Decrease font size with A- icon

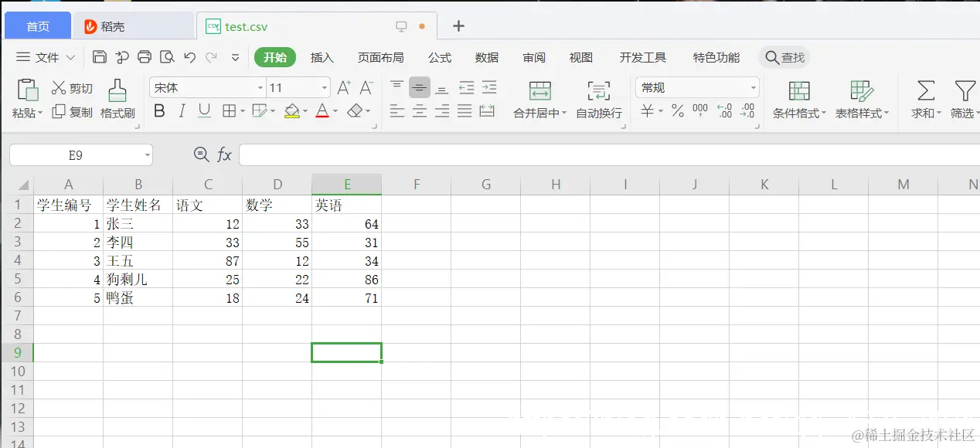pyautogui.click(x=366, y=88)
